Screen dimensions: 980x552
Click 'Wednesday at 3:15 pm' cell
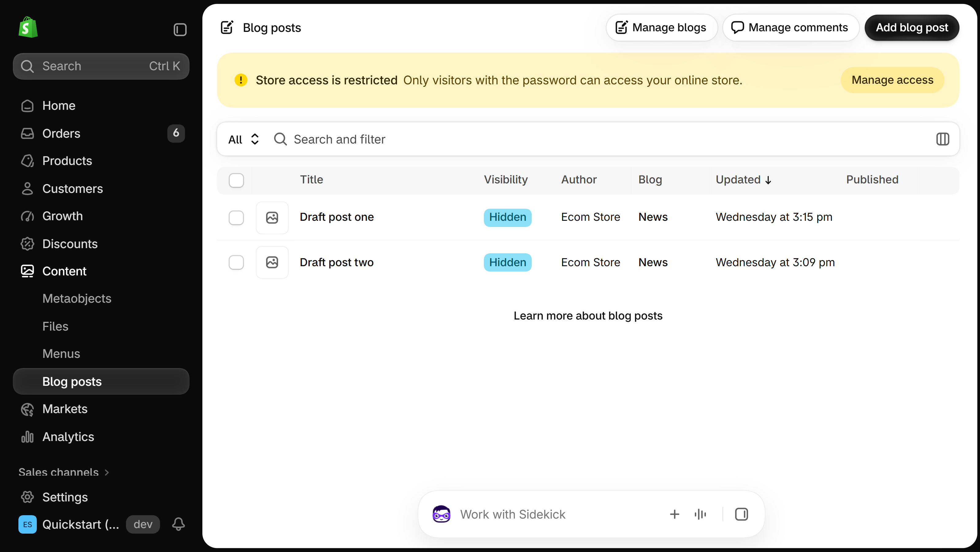tap(774, 217)
